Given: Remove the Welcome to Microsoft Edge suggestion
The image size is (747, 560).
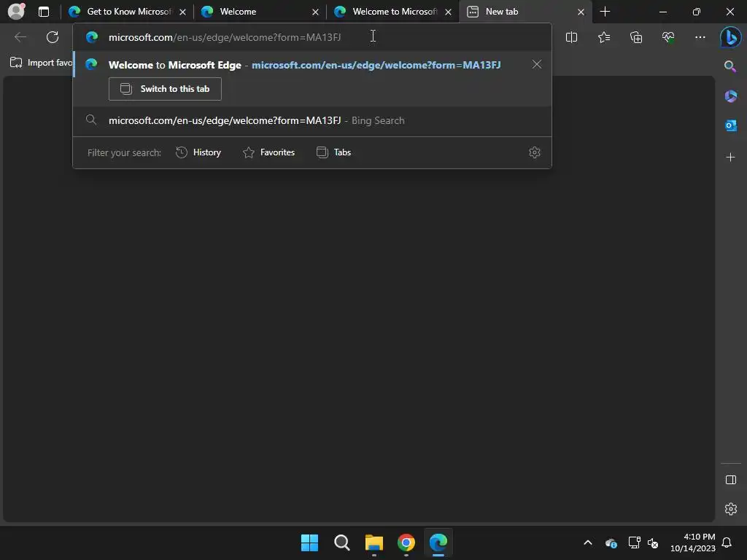Looking at the screenshot, I should 537,64.
